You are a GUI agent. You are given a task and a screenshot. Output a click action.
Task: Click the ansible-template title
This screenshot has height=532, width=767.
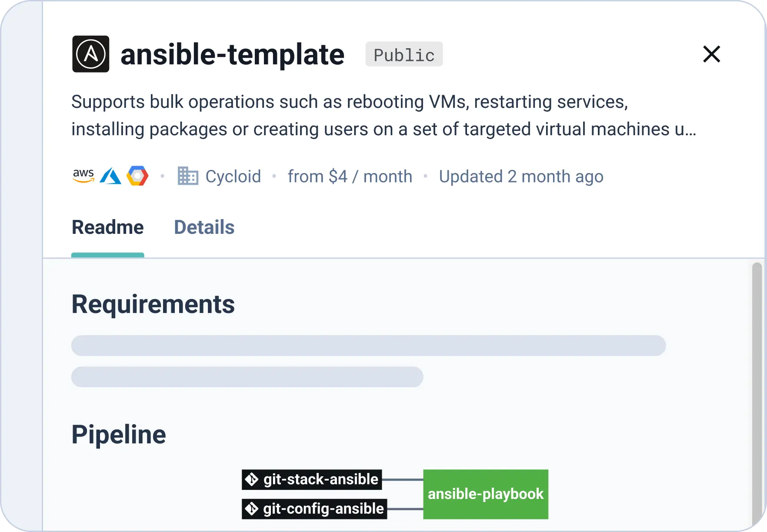(232, 55)
